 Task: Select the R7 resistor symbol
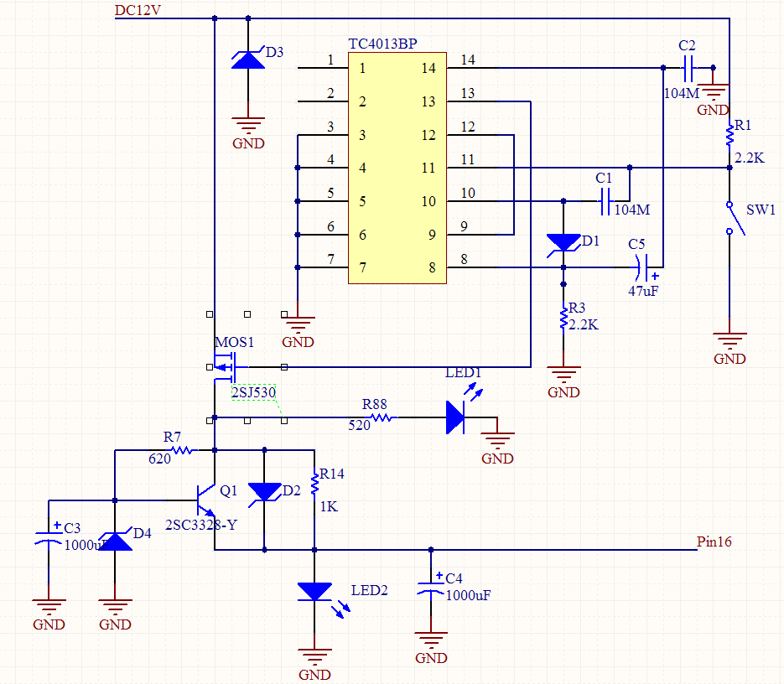coord(182,450)
